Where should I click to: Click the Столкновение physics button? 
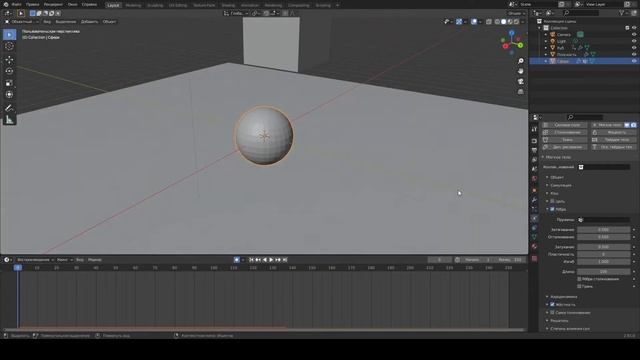(x=565, y=132)
